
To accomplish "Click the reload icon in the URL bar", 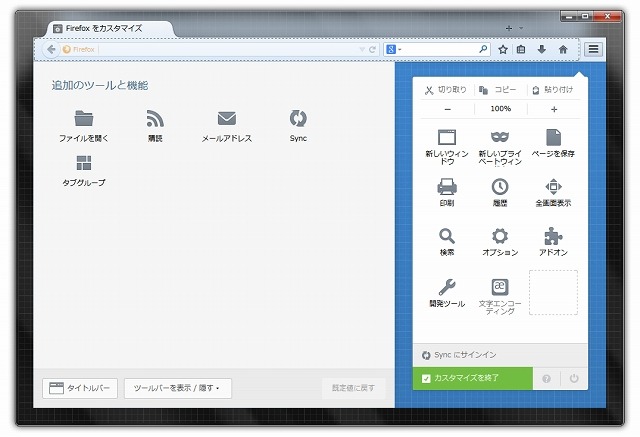I will pos(372,49).
